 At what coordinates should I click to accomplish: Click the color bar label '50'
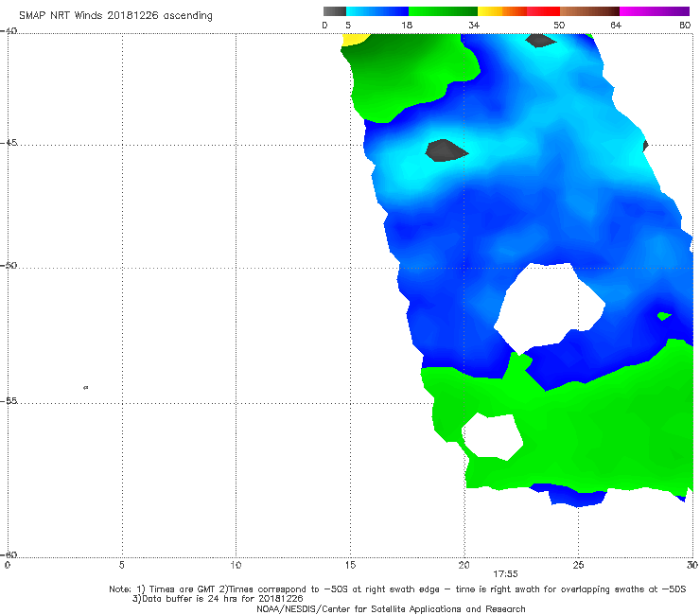559,26
